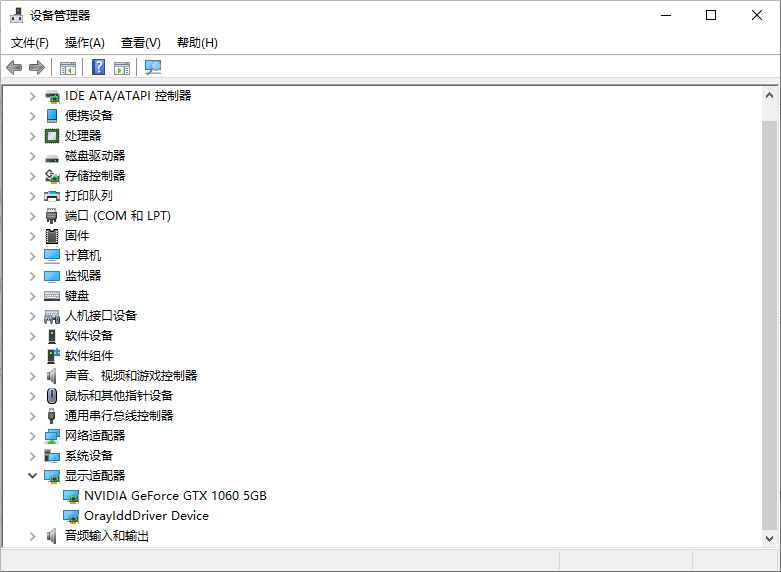
Task: Expand the 系统设备 node
Action: (x=32, y=456)
